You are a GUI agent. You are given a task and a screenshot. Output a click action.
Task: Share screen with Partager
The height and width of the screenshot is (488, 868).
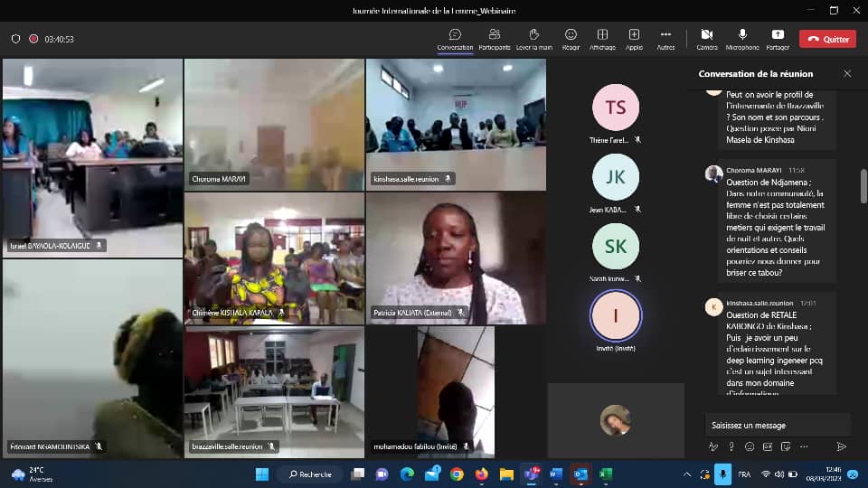[778, 39]
